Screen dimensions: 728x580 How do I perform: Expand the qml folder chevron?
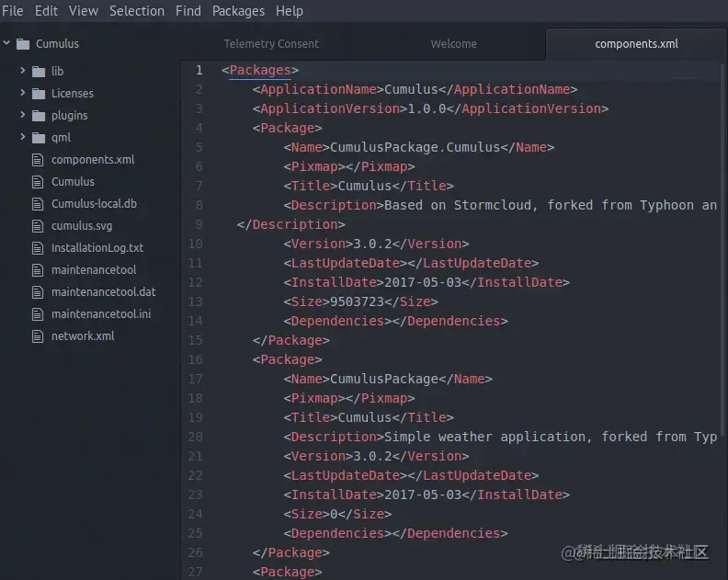pos(22,137)
